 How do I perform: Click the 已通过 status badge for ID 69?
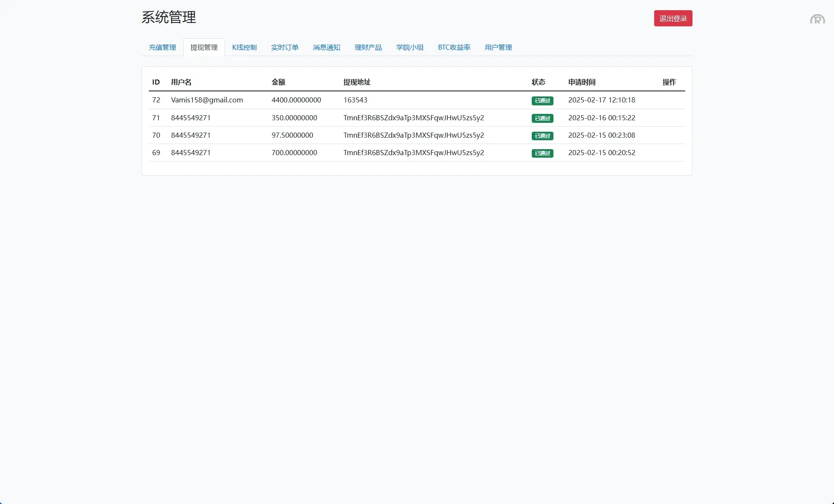[x=542, y=153]
